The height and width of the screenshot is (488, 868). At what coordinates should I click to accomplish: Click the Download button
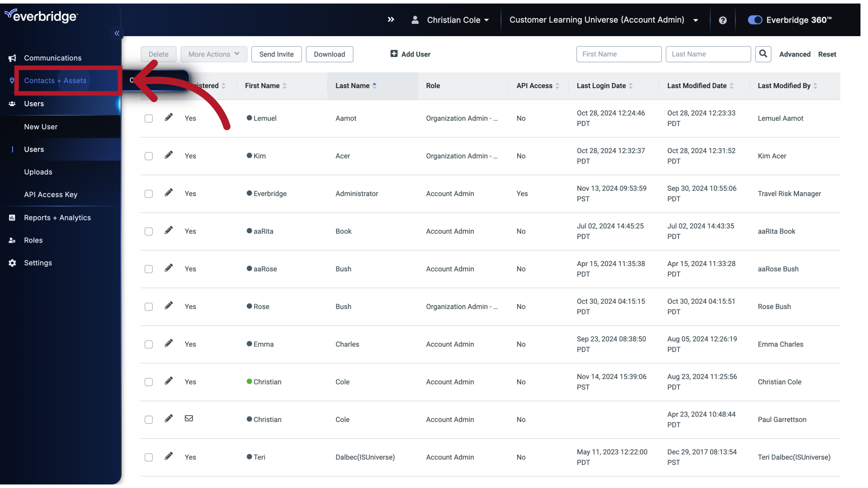tap(329, 54)
